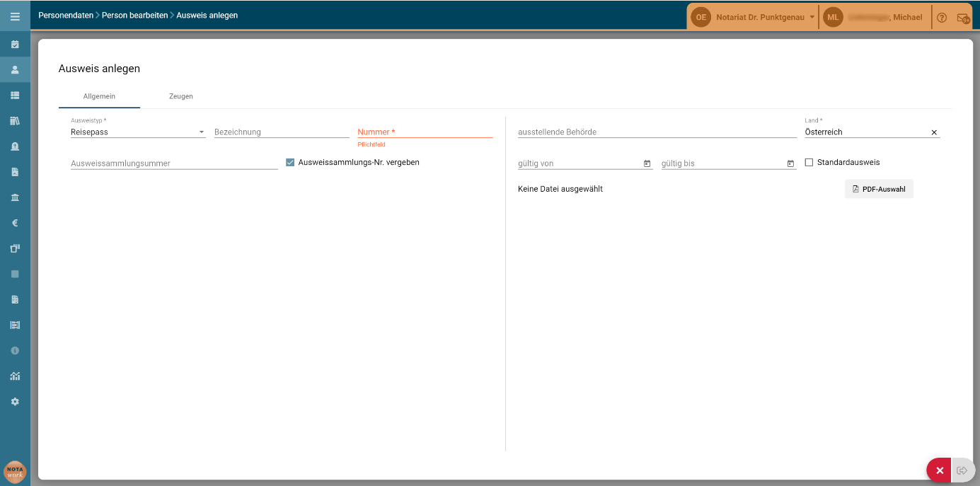Open the bank building sidebar icon
980x486 pixels.
tap(15, 197)
